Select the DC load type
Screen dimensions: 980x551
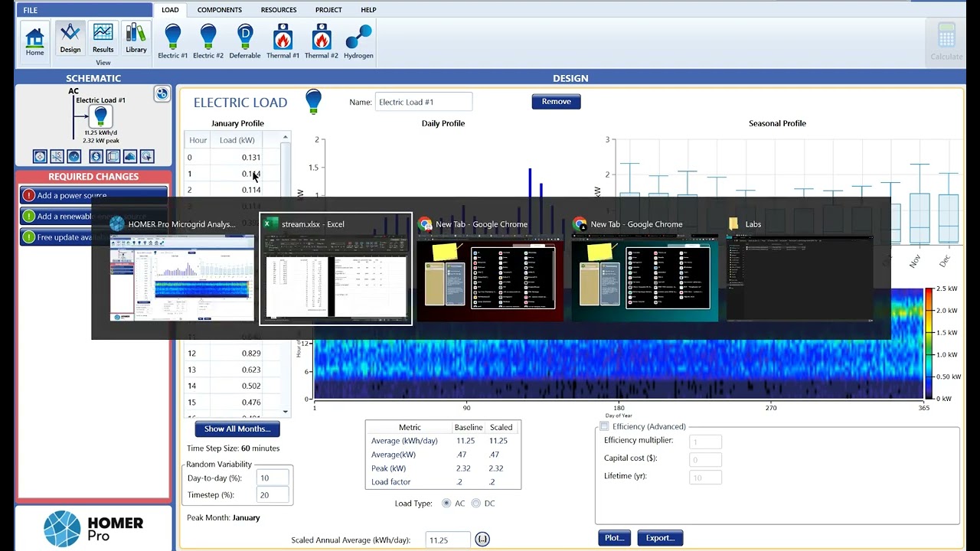pos(476,503)
